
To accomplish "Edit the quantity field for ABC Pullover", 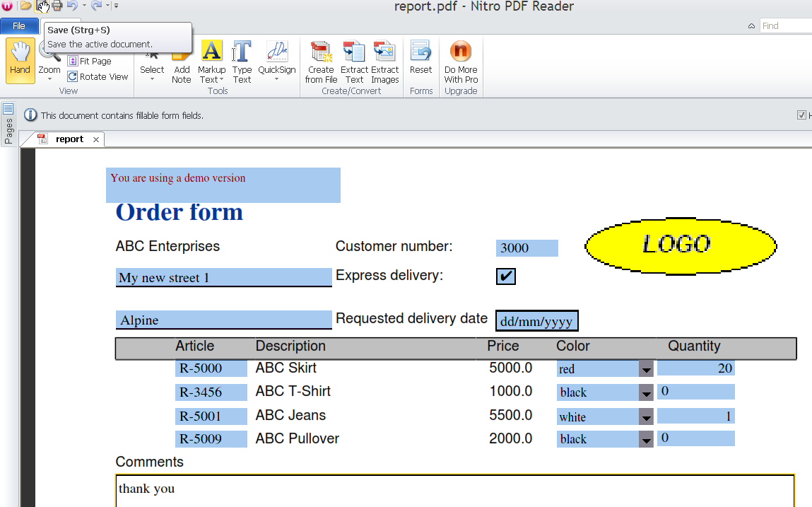I will click(x=696, y=438).
